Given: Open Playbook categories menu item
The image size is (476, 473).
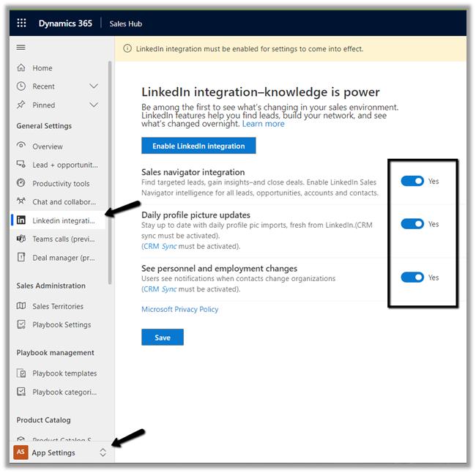Looking at the screenshot, I should [58, 392].
